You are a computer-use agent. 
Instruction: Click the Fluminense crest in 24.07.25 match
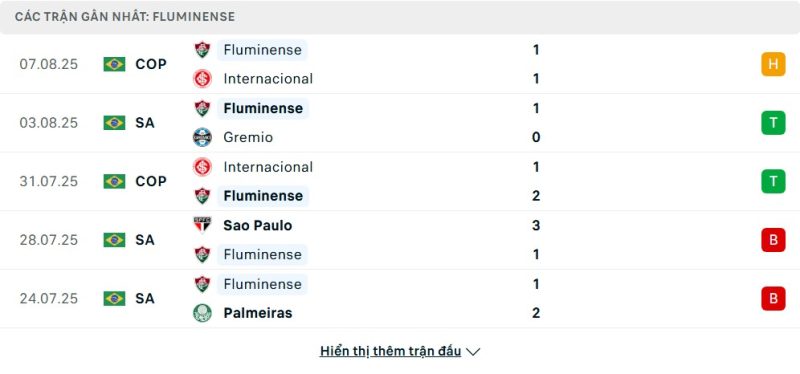click(203, 284)
